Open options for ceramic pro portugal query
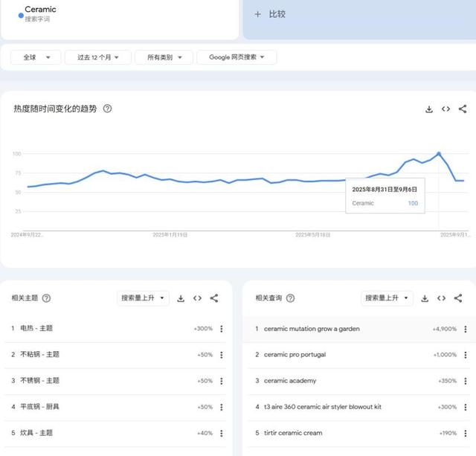Viewport: 476px width, 456px height. [466, 355]
